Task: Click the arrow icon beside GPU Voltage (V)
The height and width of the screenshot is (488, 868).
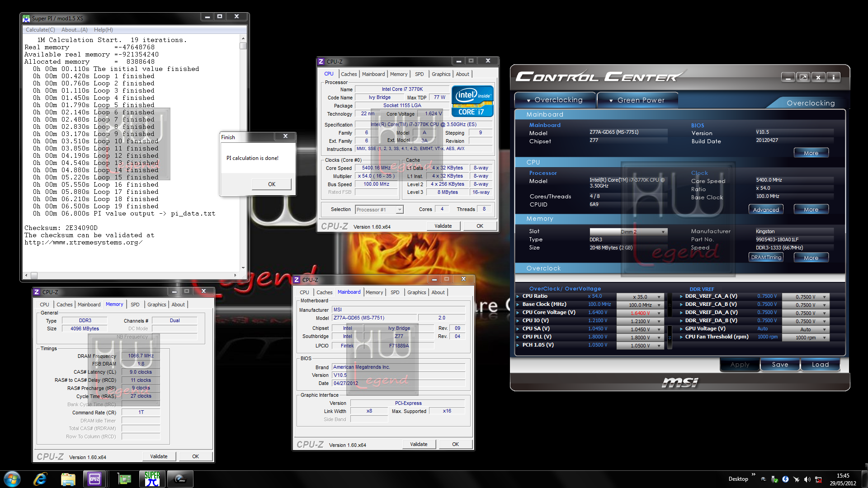Action: coord(681,329)
